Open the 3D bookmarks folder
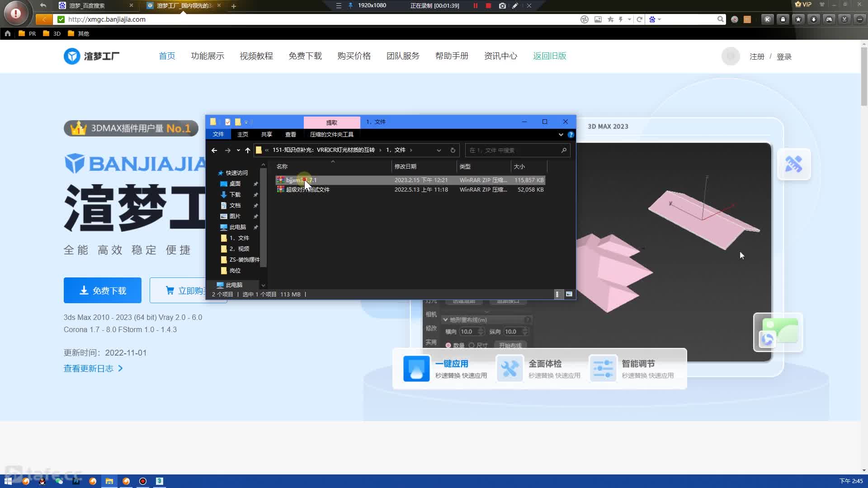This screenshot has width=868, height=488. 52,33
